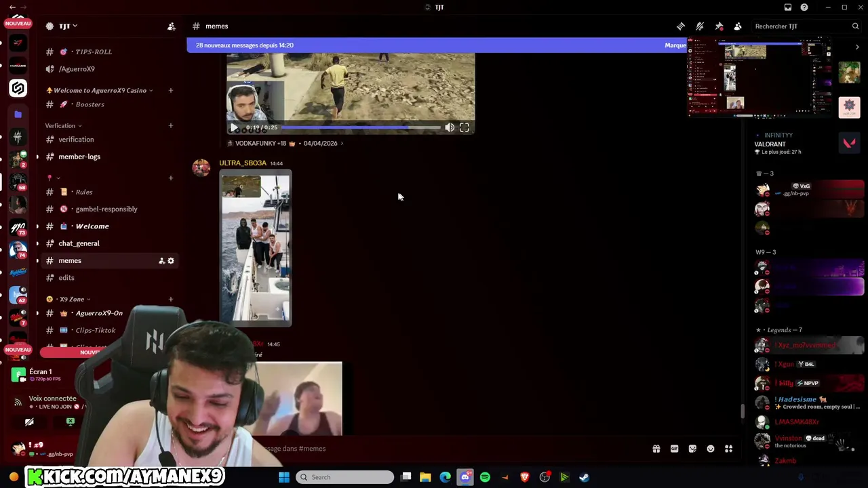Image resolution: width=868 pixels, height=488 pixels.
Task: Open the Welcome channel
Action: pyautogui.click(x=92, y=226)
